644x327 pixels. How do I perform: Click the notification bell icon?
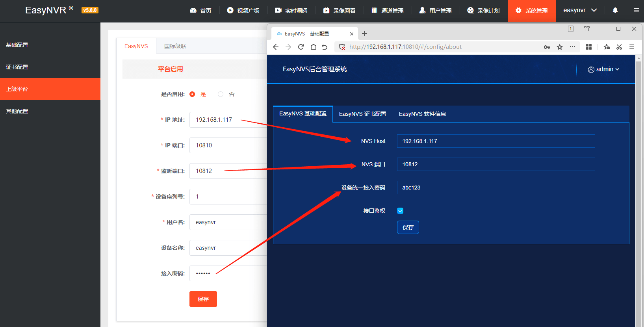click(x=615, y=10)
